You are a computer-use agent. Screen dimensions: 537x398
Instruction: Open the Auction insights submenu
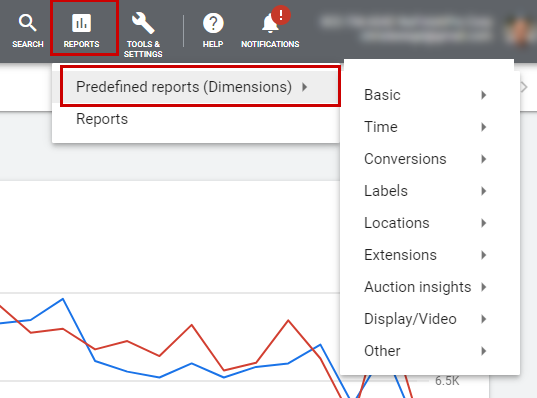tap(430, 287)
